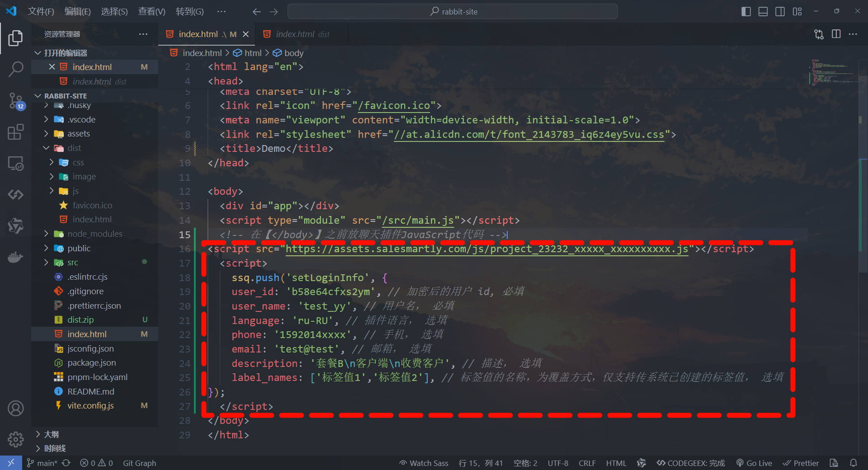Expand the public folder
Viewport: 868px width, 470px height.
(x=79, y=248)
